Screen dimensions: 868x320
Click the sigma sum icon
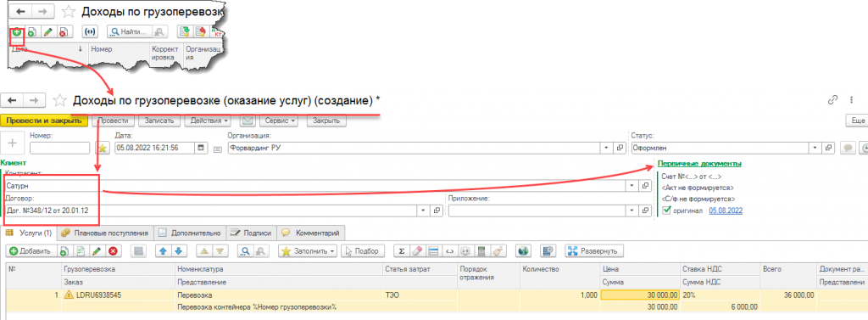click(x=401, y=251)
